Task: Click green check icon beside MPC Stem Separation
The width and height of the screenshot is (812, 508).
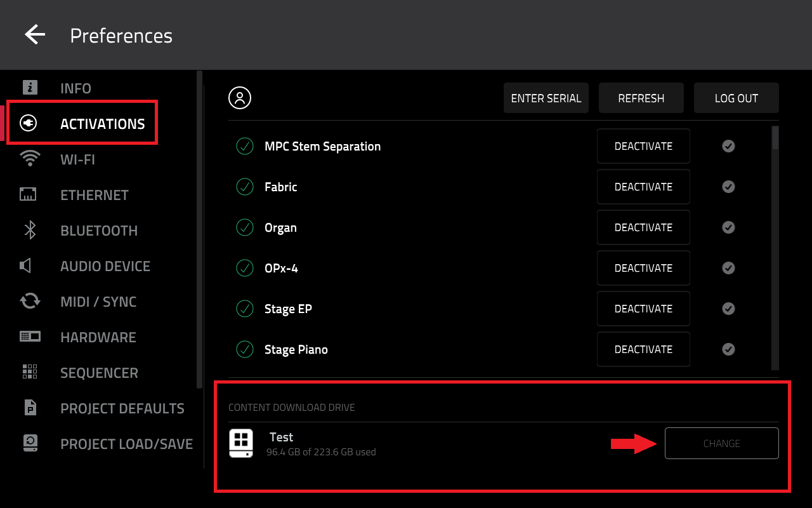Action: coord(245,146)
